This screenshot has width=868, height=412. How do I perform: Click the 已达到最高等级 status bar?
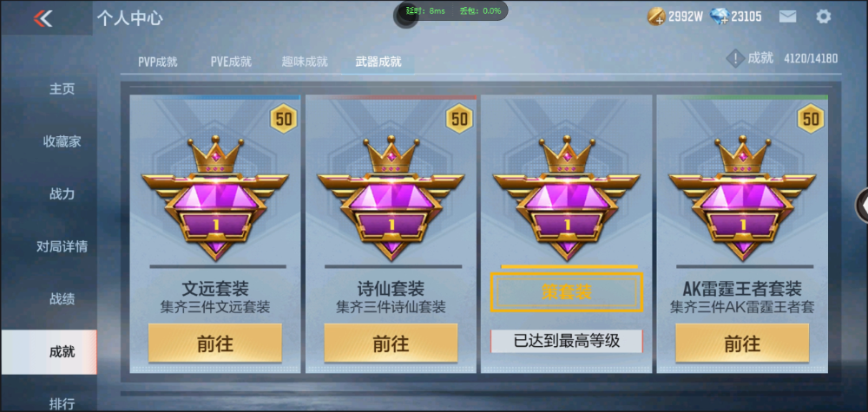click(566, 341)
